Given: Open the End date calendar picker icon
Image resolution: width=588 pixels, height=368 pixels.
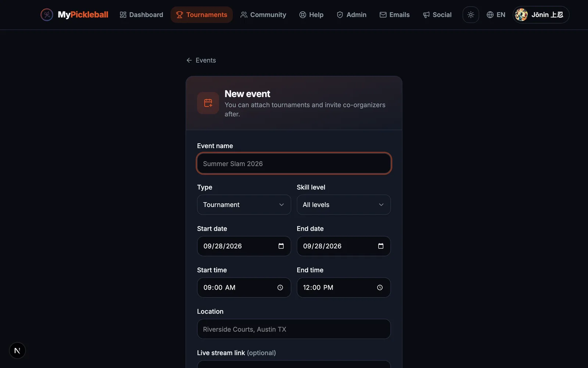Looking at the screenshot, I should [x=381, y=246].
